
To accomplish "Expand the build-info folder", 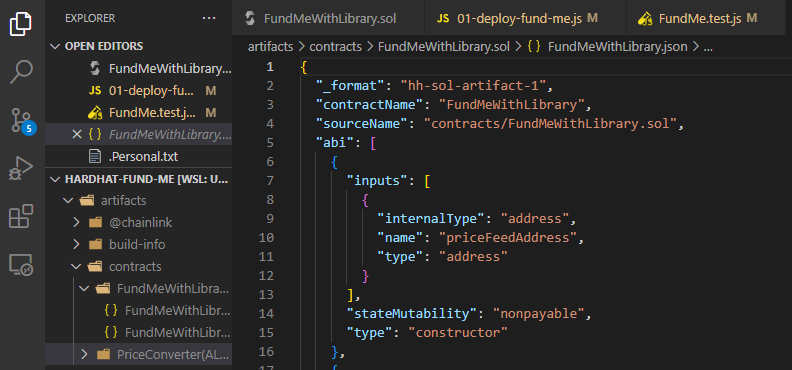I will tap(76, 245).
